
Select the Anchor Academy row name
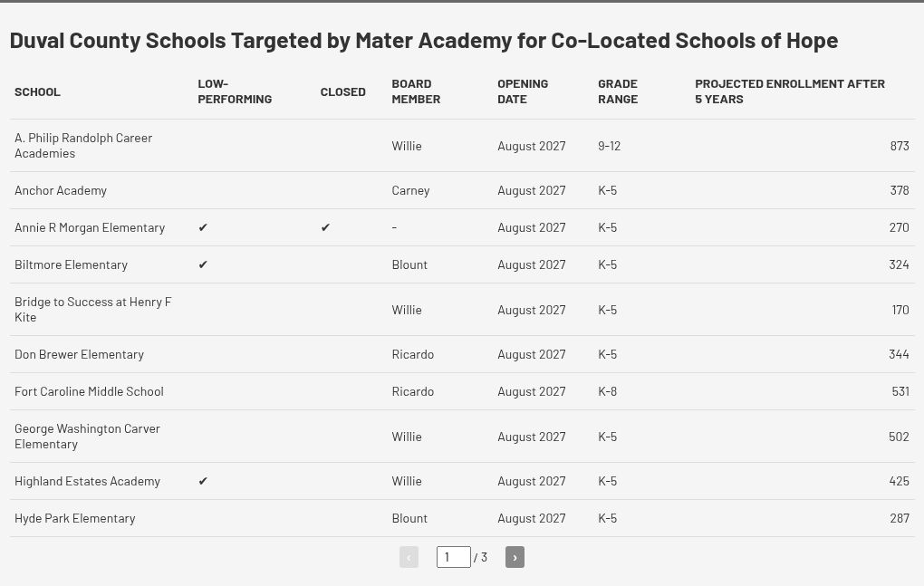pos(61,190)
